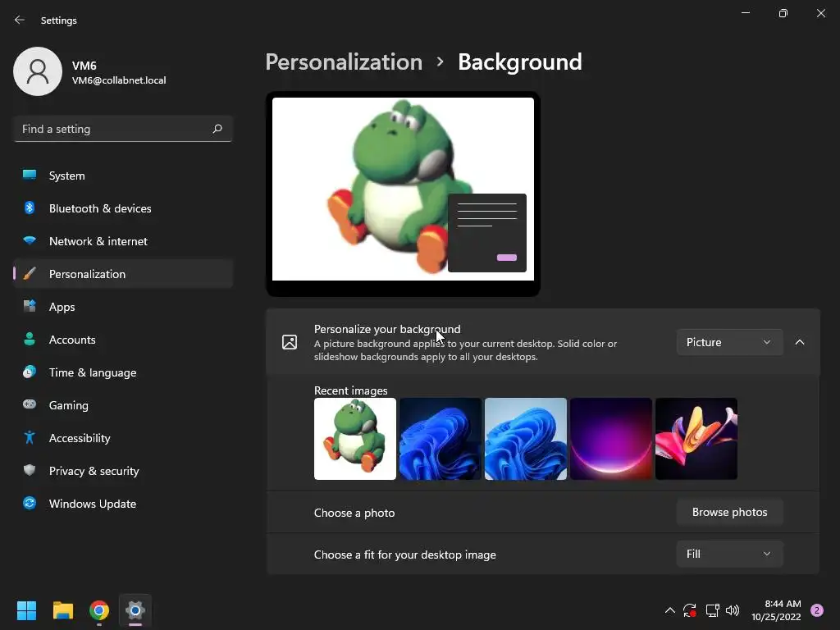Click the Settings gear in taskbar
840x630 pixels.
tap(135, 610)
